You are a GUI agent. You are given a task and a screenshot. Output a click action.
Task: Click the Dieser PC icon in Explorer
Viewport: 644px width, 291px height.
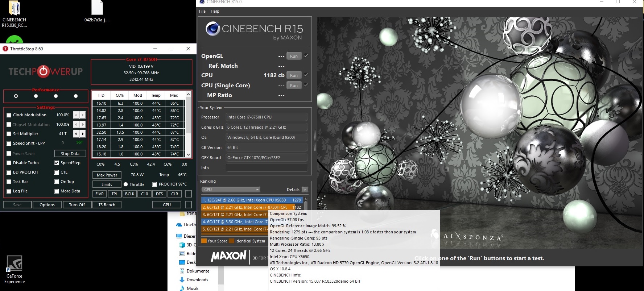tap(179, 236)
